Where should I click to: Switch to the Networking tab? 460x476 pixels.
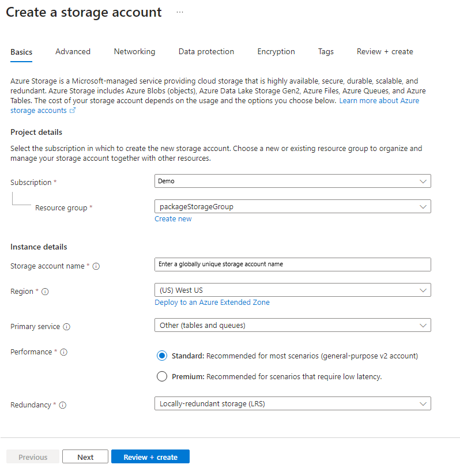tap(134, 51)
